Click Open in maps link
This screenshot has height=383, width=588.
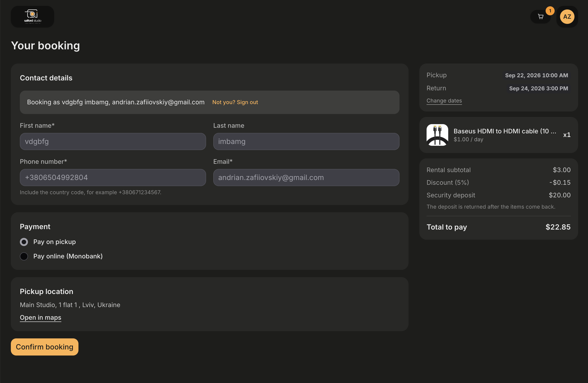[41, 317]
